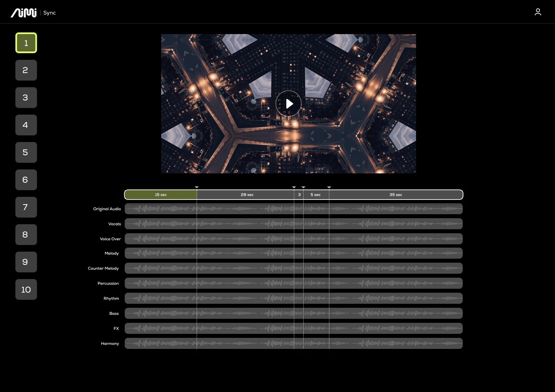Click marker before 5 sec segment
The height and width of the screenshot is (392, 555).
click(x=303, y=187)
